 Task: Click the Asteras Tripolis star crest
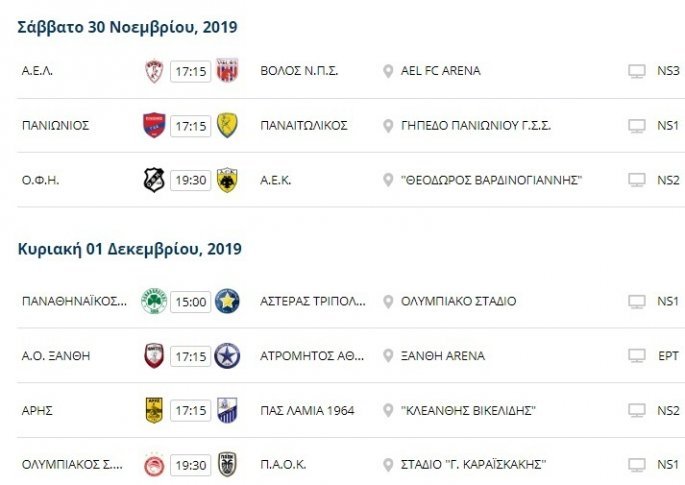pyautogui.click(x=227, y=301)
